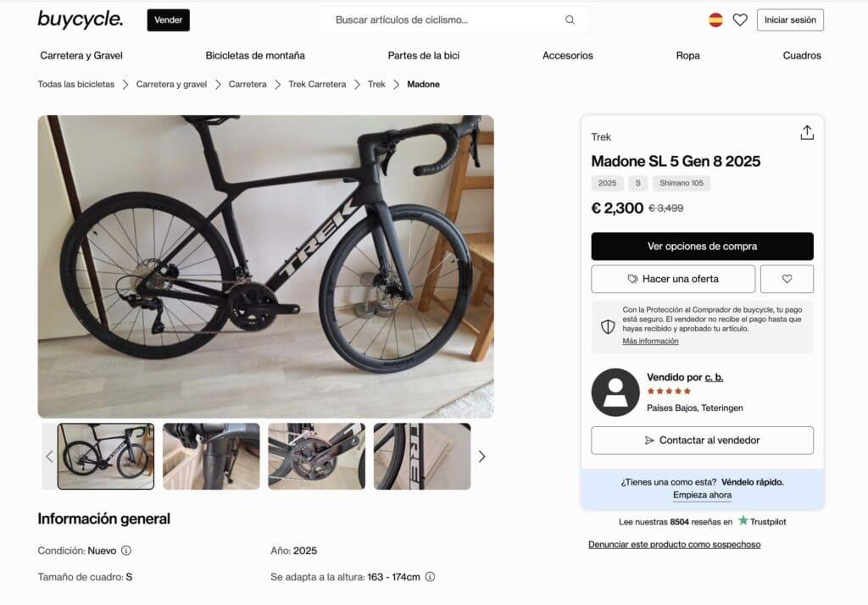This screenshot has height=605, width=868.
Task: Select the crankset close-up thumbnail
Action: click(x=316, y=457)
